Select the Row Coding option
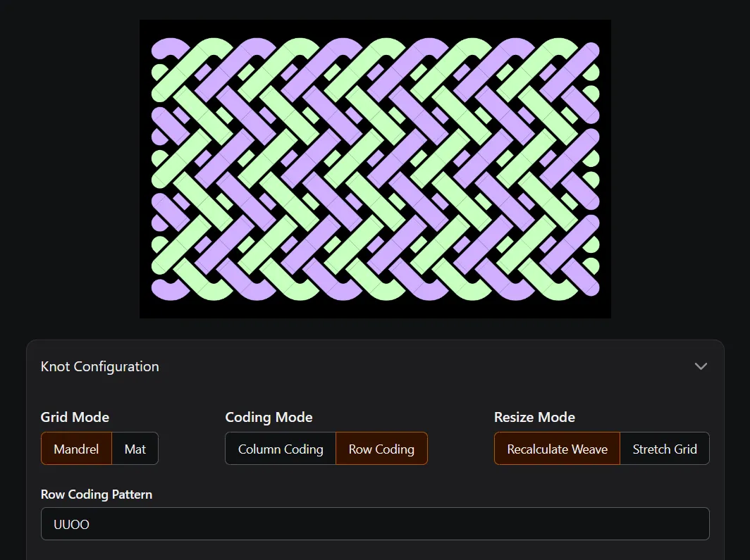This screenshot has width=750, height=560. [x=381, y=449]
